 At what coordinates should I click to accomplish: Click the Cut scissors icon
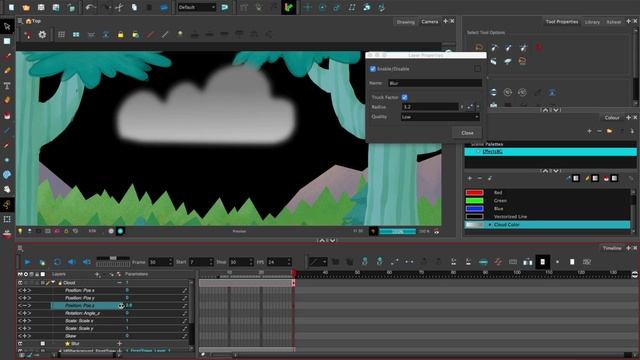[119, 7]
